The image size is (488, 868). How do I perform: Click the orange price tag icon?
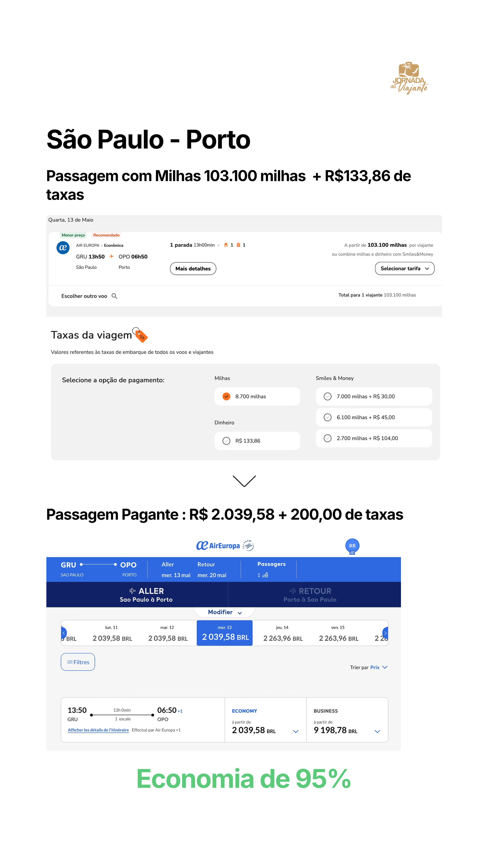point(141,335)
